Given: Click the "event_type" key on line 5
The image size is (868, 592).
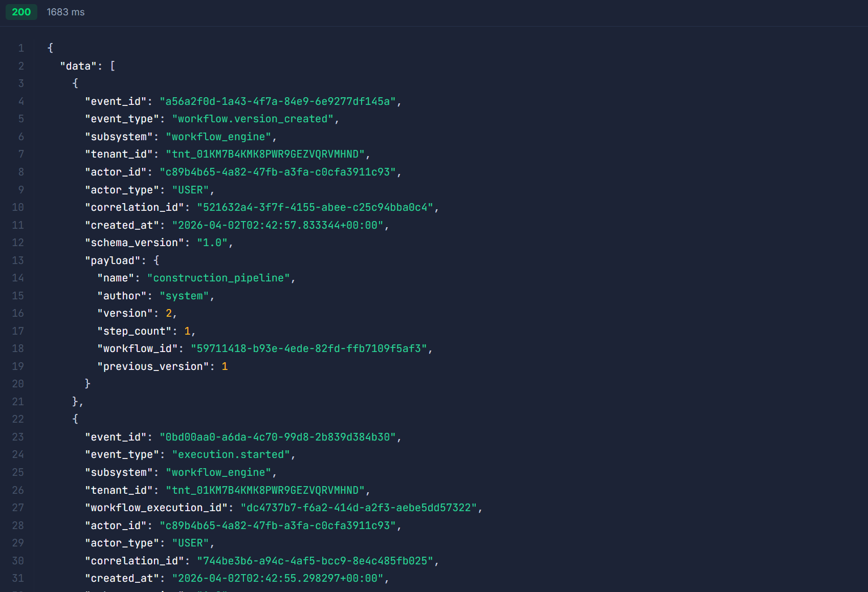Looking at the screenshot, I should click(x=122, y=119).
